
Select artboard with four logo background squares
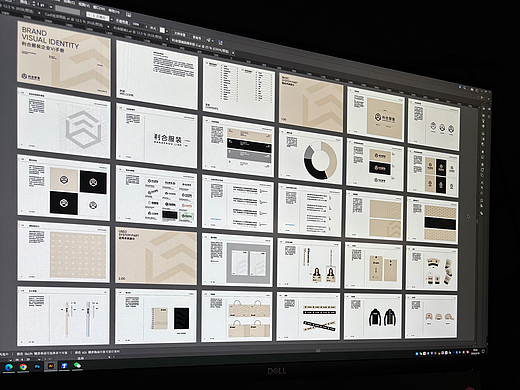point(64,188)
